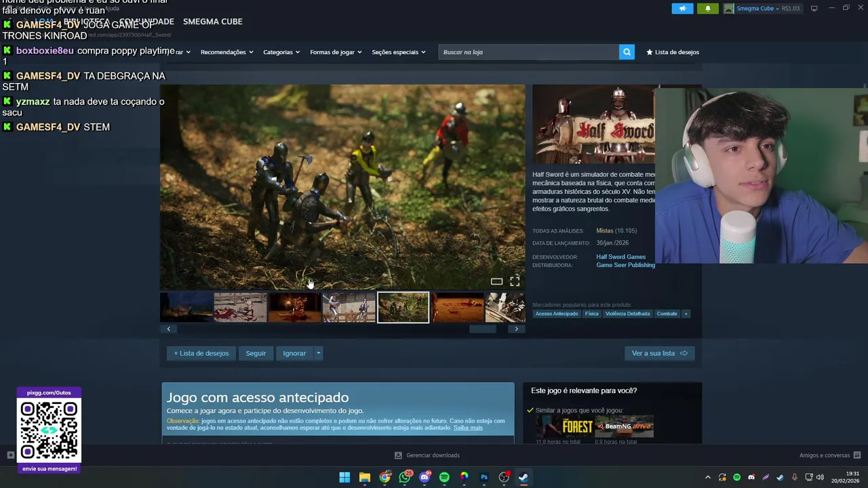
Task: Click the Big Picture mode monitor icon
Action: [814, 8]
